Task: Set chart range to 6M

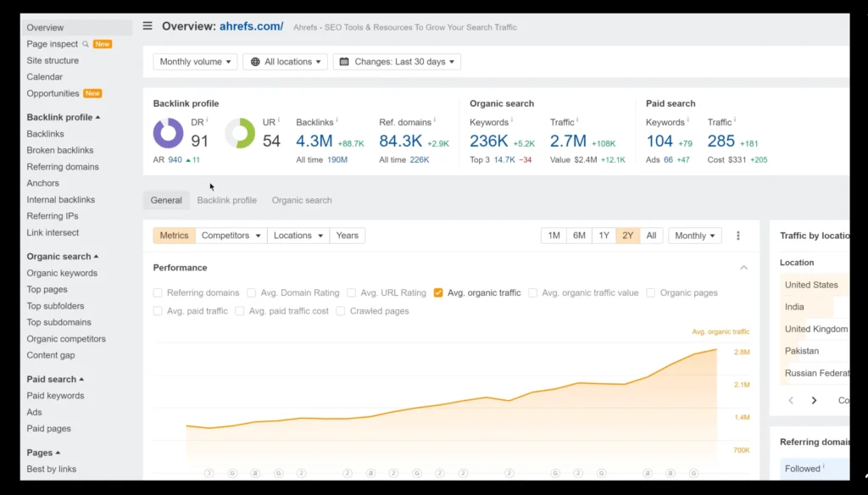Action: pyautogui.click(x=579, y=236)
